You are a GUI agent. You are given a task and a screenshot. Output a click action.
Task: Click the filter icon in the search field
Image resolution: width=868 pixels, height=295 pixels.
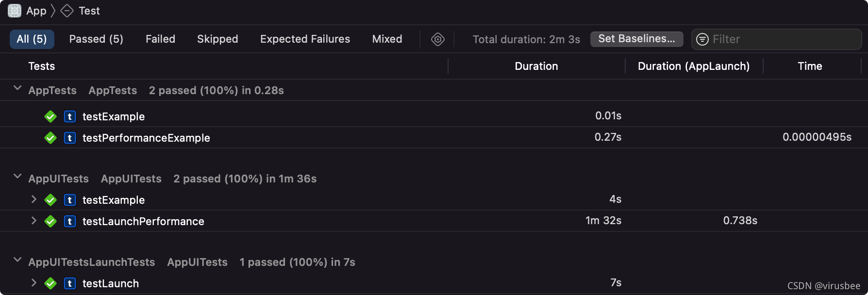tap(702, 39)
